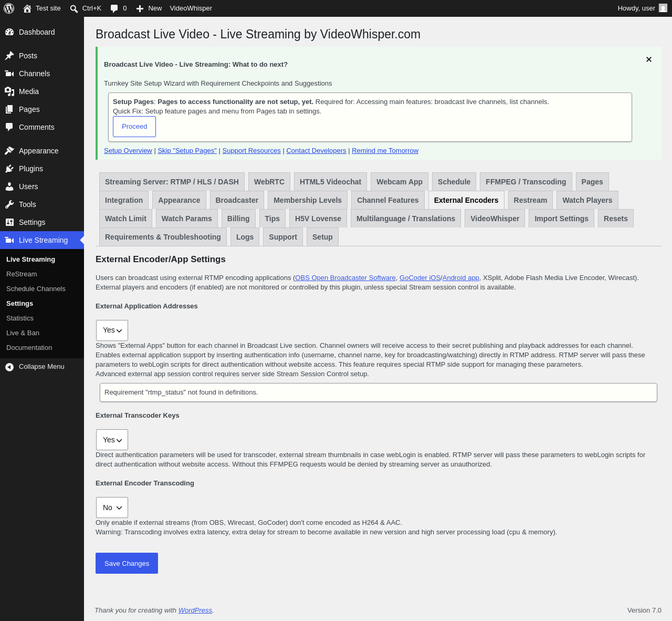Viewport: 672px width, 621px height.
Task: Open the FFMPEG / Transcoding tab
Action: pyautogui.click(x=526, y=182)
